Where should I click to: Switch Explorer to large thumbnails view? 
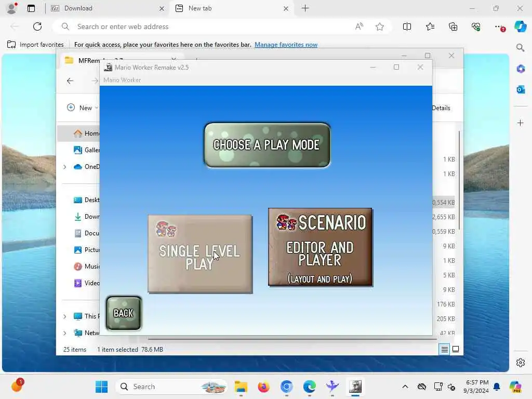(x=456, y=349)
